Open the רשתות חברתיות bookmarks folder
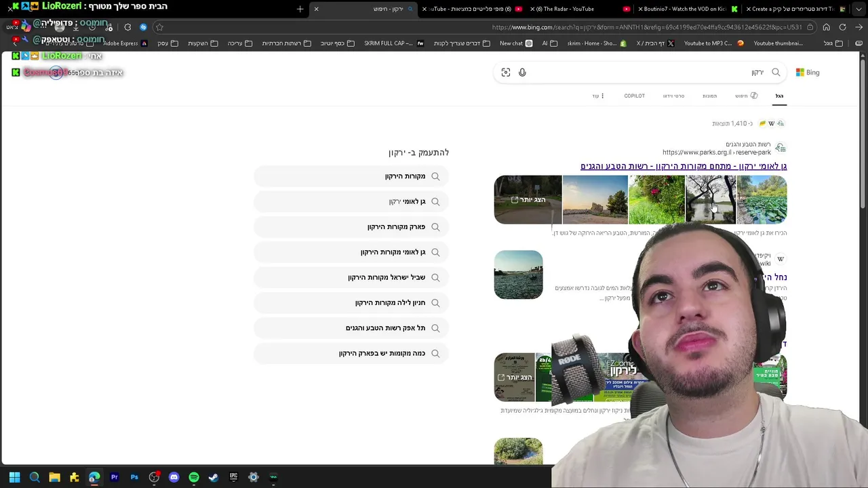The image size is (868, 488). [x=286, y=43]
